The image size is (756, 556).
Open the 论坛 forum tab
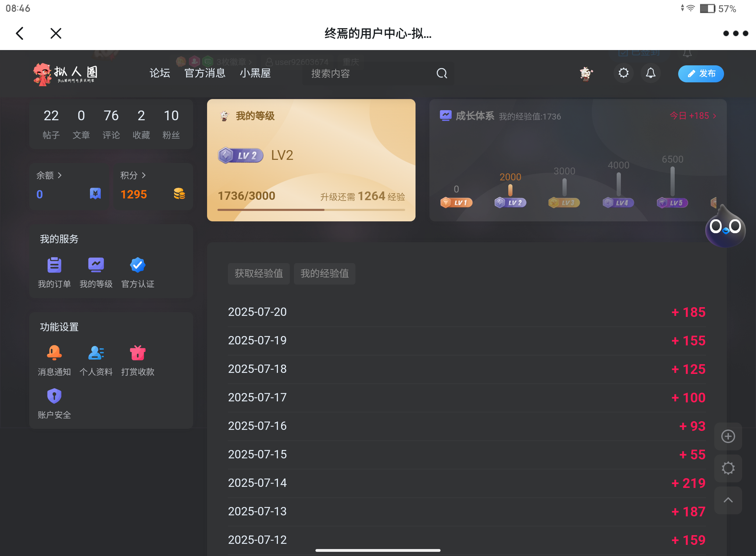[160, 73]
